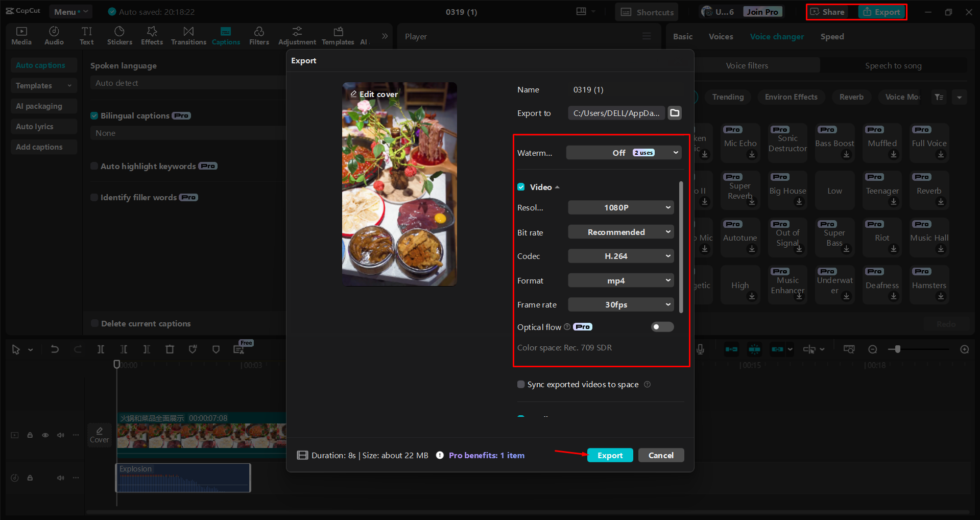Check the Sync exported videos to space option
This screenshot has height=520, width=980.
pos(520,384)
